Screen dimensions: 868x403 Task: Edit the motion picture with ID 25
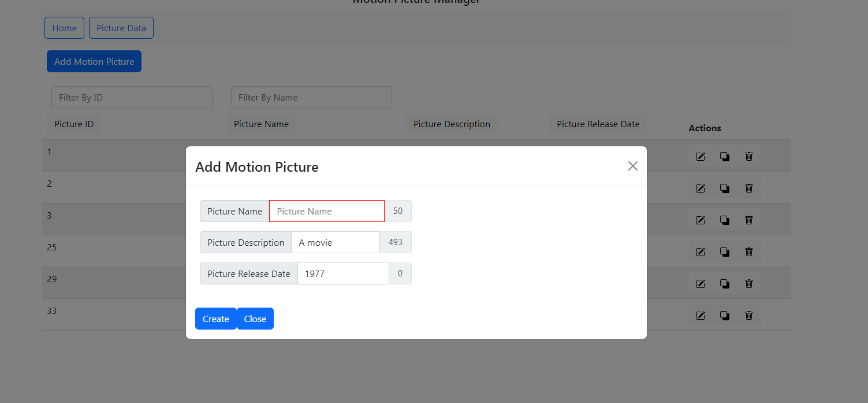(x=700, y=252)
